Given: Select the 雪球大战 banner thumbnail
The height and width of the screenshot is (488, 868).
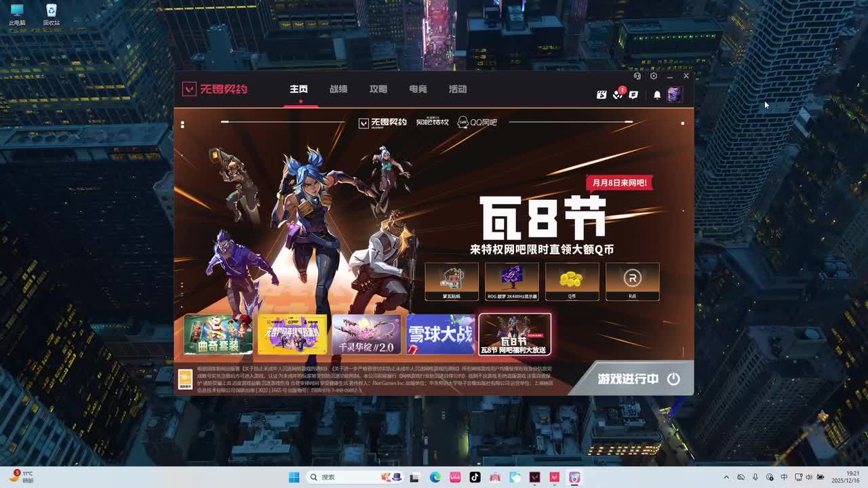Looking at the screenshot, I should (x=440, y=334).
